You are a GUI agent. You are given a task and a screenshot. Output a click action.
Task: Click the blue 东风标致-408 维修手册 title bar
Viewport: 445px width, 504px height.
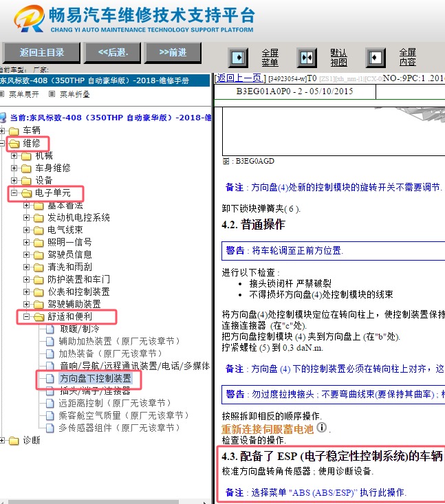[x=105, y=80]
